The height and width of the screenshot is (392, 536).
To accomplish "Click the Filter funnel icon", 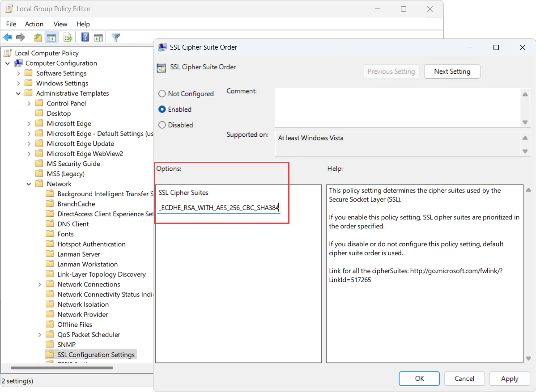I will click(x=116, y=38).
